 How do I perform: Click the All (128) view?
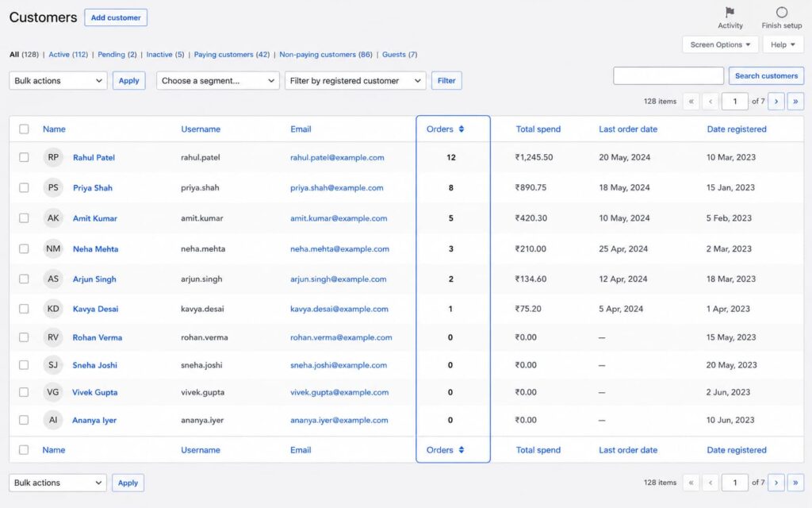pos(24,55)
